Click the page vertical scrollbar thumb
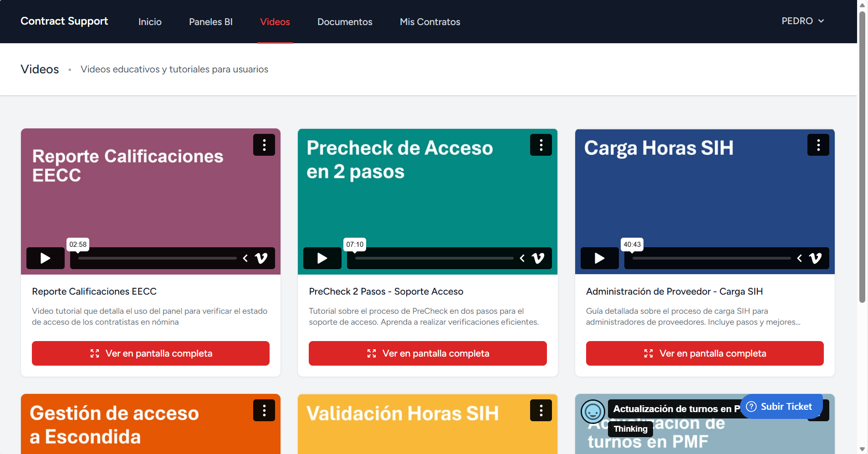868x454 pixels. [x=862, y=157]
